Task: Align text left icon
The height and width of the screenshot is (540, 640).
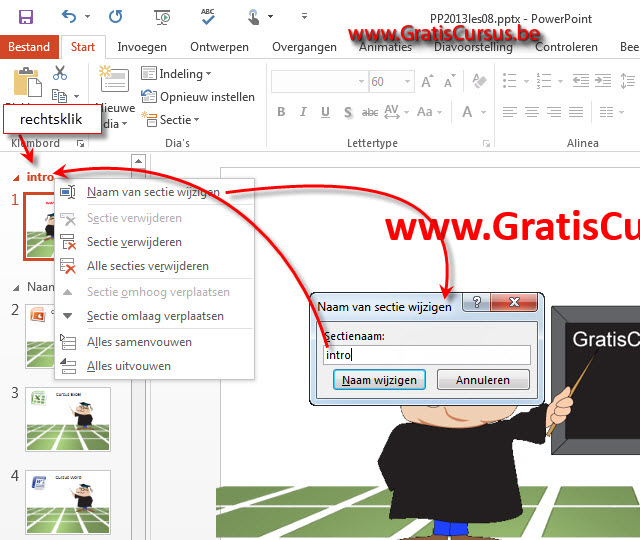Action: [x=509, y=112]
